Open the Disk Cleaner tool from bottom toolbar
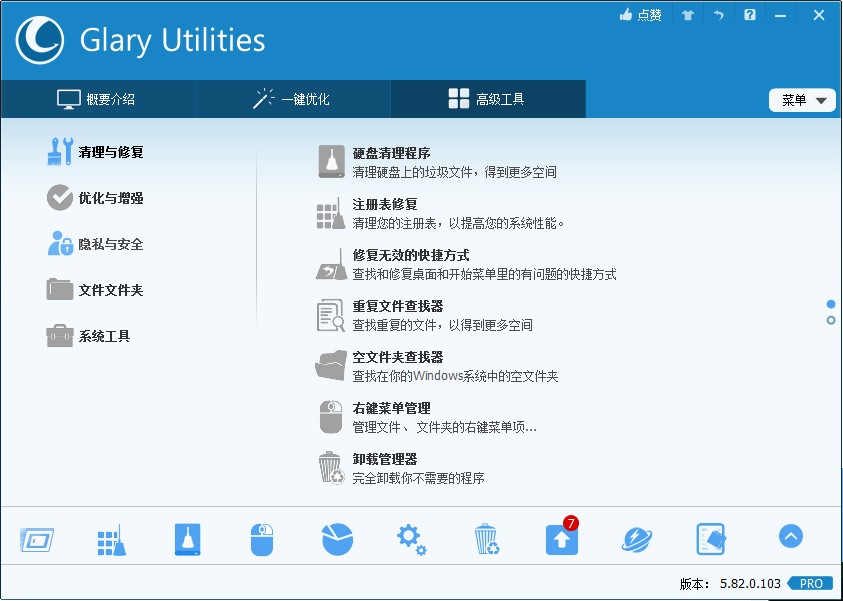Viewport: 843px width, 601px height. [186, 537]
